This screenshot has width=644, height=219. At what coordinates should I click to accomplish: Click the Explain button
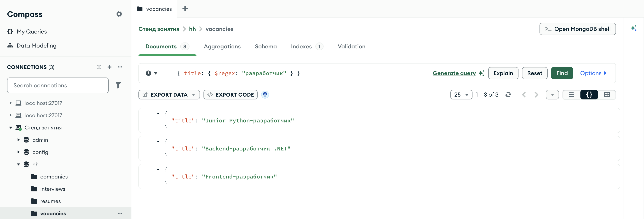coord(503,73)
